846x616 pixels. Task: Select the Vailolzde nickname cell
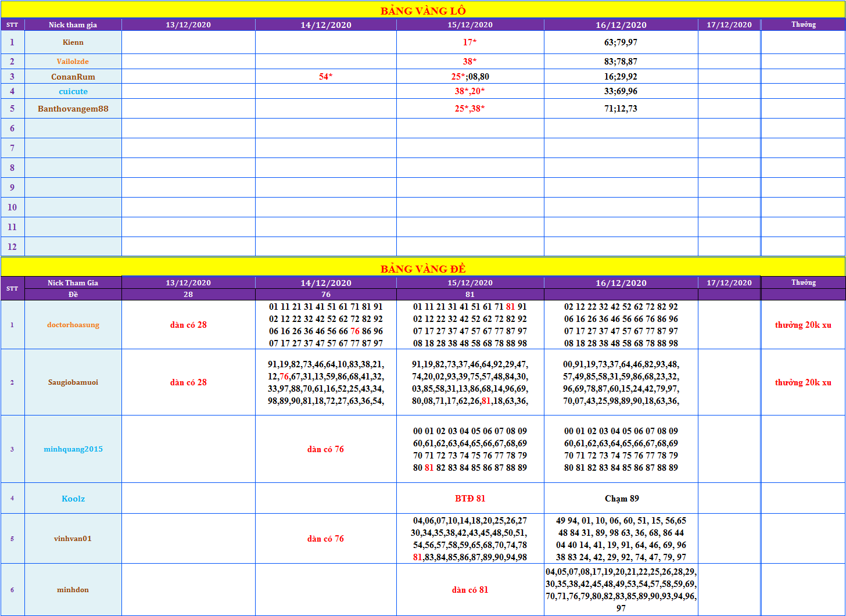(73, 62)
